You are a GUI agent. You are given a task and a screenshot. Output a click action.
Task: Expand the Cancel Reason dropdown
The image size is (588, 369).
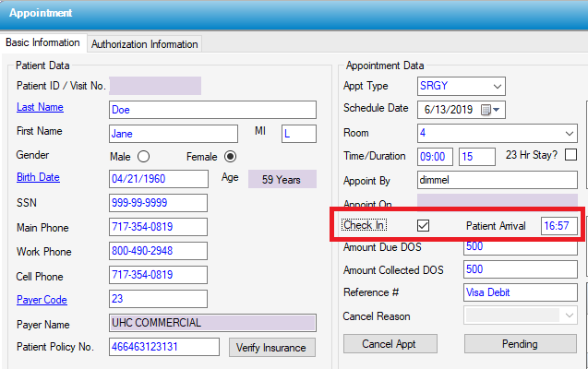click(x=570, y=315)
